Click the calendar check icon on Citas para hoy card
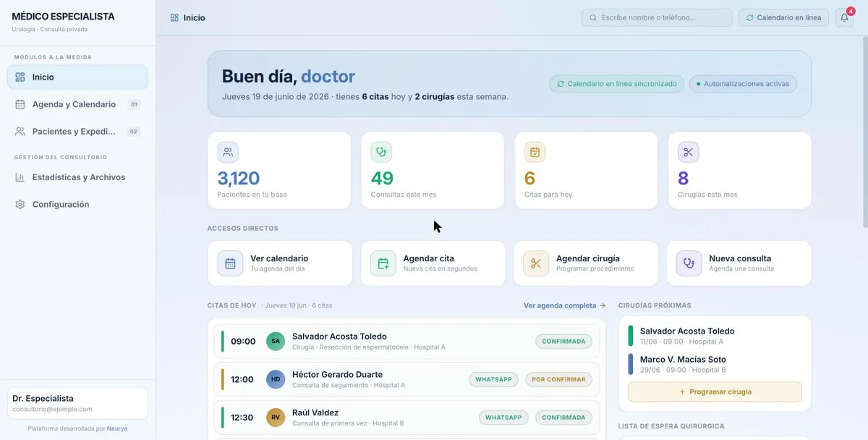The height and width of the screenshot is (440, 868). (x=535, y=152)
